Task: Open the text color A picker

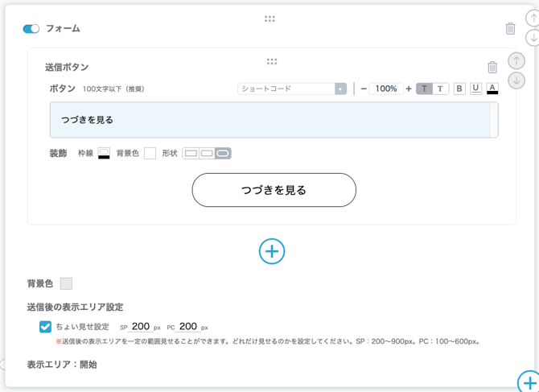Action: [492, 89]
